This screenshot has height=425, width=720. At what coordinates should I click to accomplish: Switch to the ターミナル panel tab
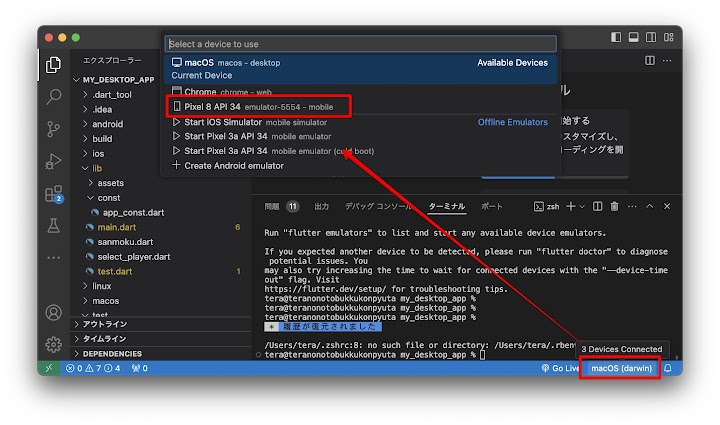pyautogui.click(x=447, y=207)
